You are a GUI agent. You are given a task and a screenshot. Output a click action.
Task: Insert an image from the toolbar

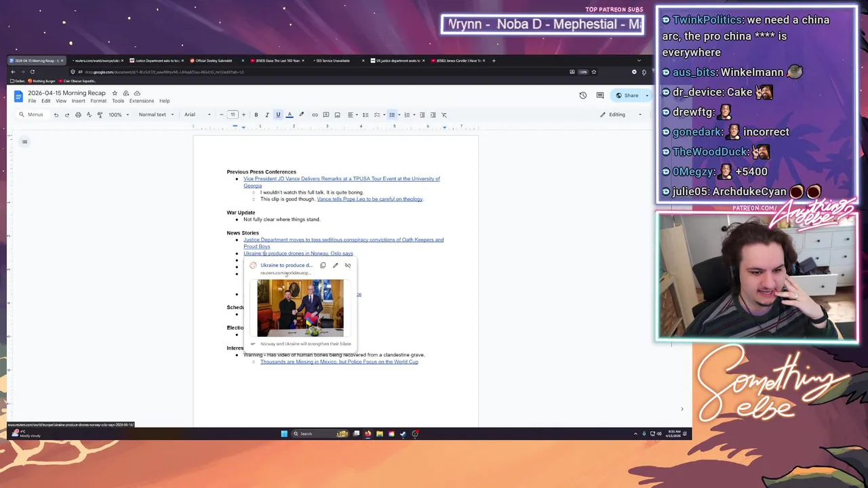[x=337, y=115]
